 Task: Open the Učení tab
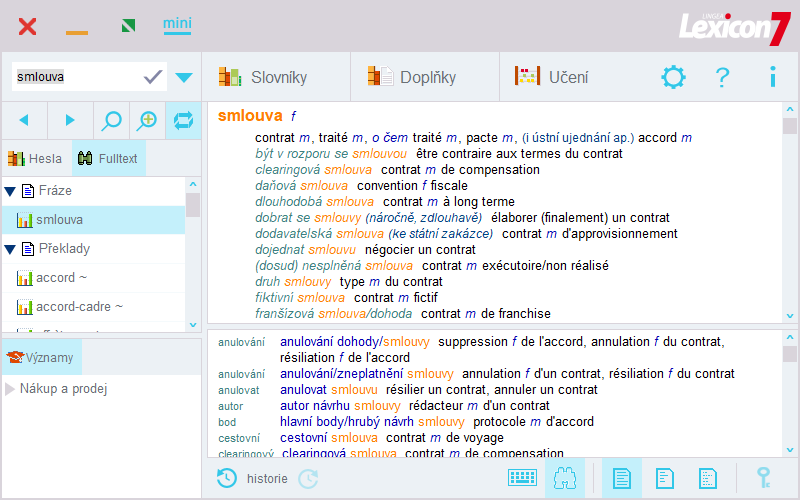[x=552, y=77]
